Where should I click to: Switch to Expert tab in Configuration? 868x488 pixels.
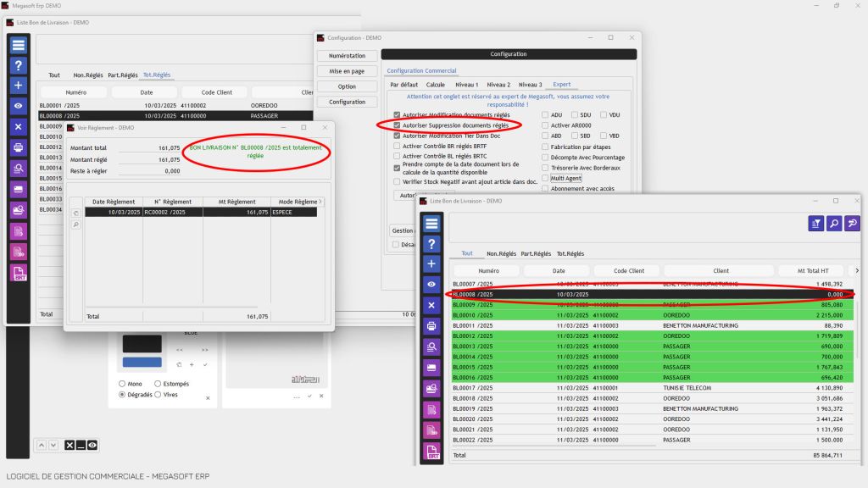click(x=562, y=85)
